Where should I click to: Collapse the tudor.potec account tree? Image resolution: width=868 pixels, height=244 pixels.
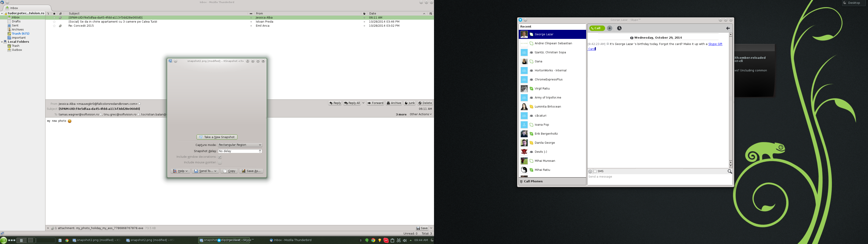2,14
